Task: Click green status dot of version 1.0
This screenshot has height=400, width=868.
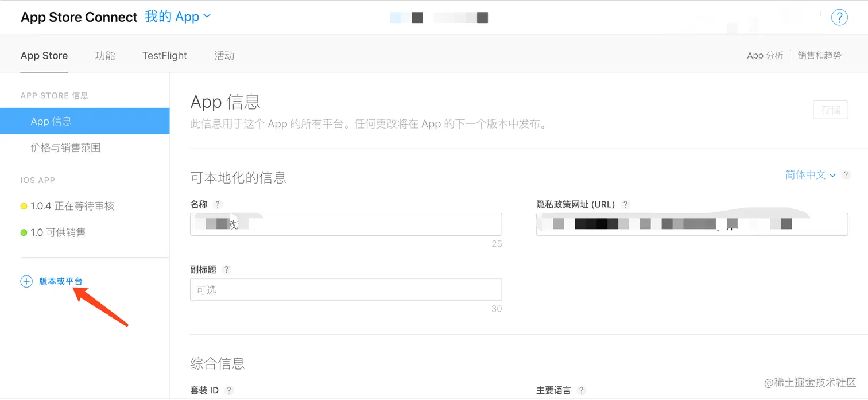Action: pyautogui.click(x=24, y=232)
